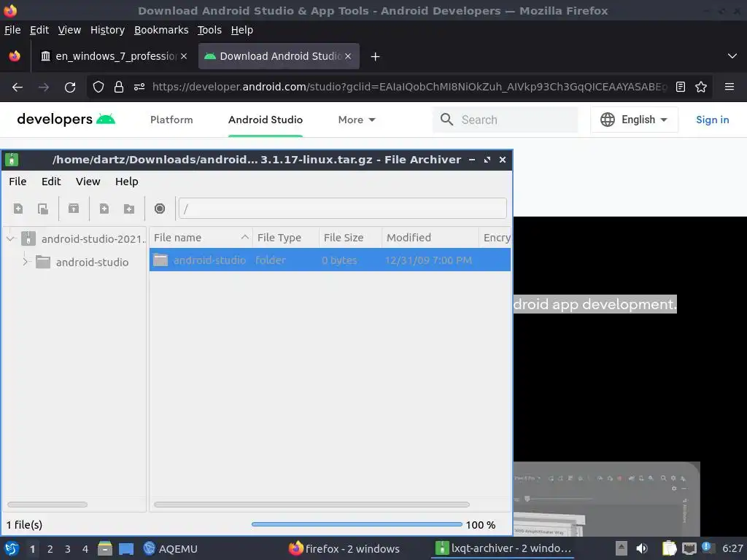Click the site security padlock icon
This screenshot has width=747, height=560.
pyautogui.click(x=119, y=87)
